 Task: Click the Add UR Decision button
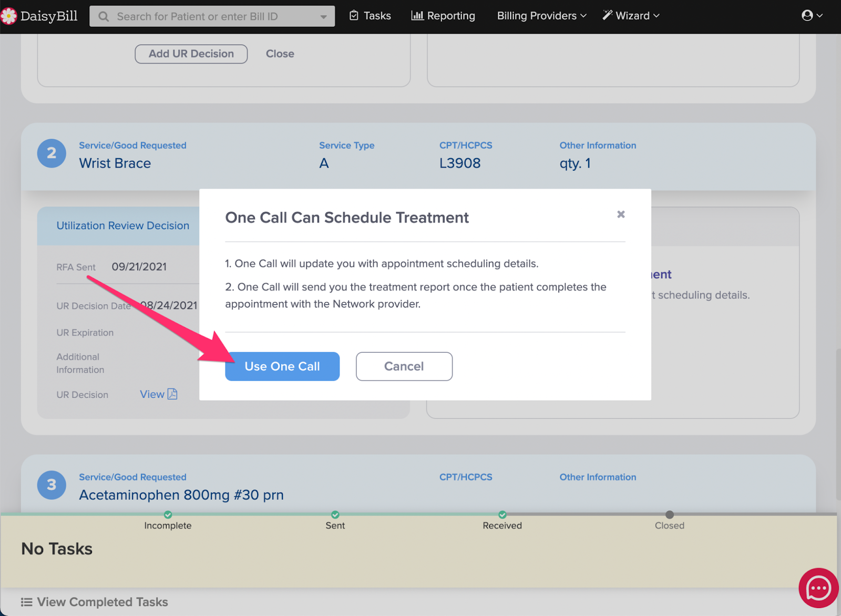pyautogui.click(x=191, y=54)
